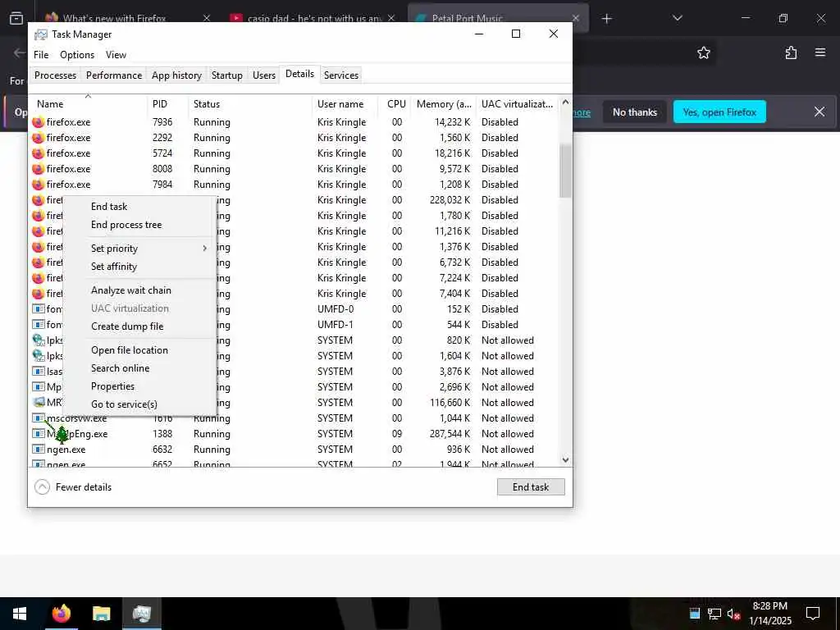The image size is (840, 630).
Task: Sort by Memory column header
Action: click(x=444, y=104)
